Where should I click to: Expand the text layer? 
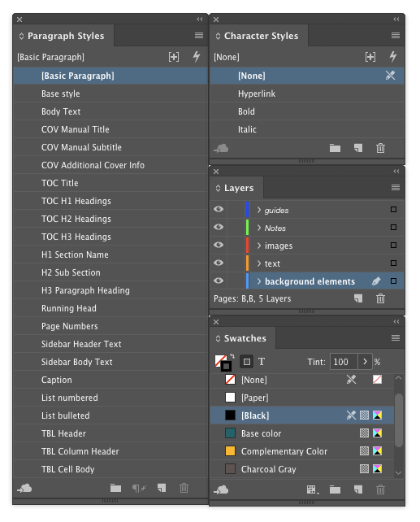click(x=259, y=263)
